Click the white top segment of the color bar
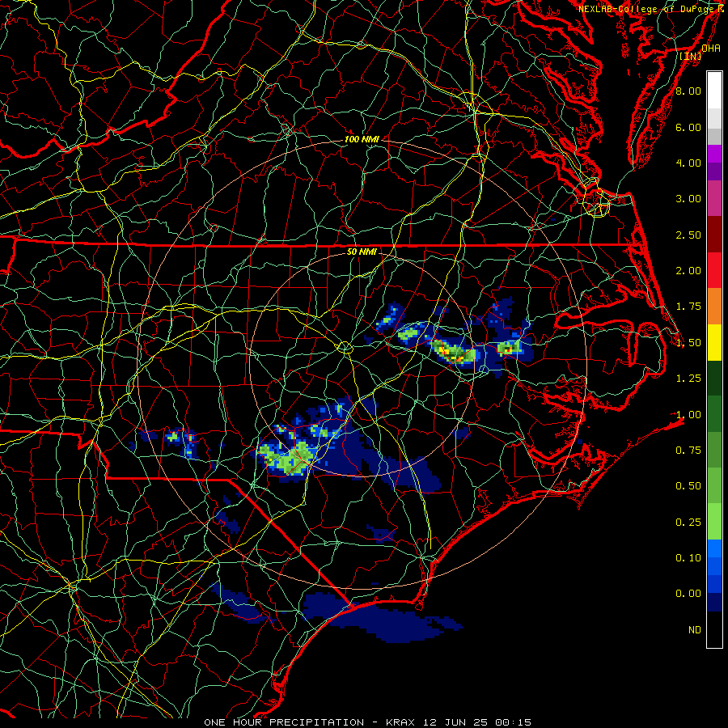The width and height of the screenshot is (728, 728). click(x=714, y=90)
